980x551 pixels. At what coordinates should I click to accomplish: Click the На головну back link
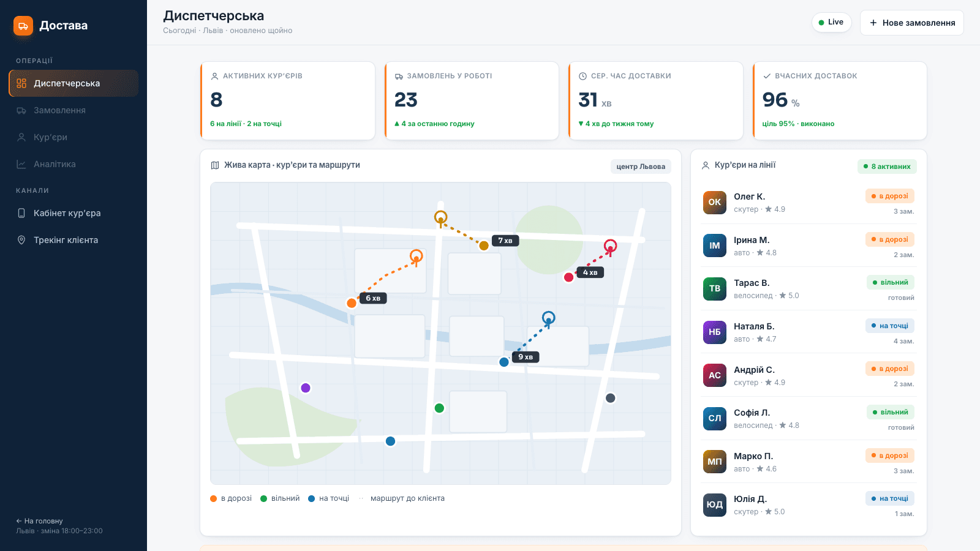(39, 521)
